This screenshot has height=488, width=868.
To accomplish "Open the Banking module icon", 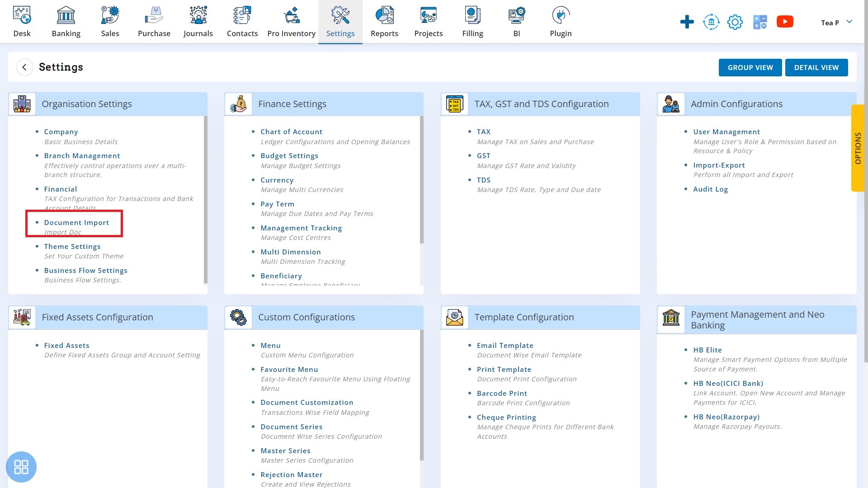I will pos(66,15).
